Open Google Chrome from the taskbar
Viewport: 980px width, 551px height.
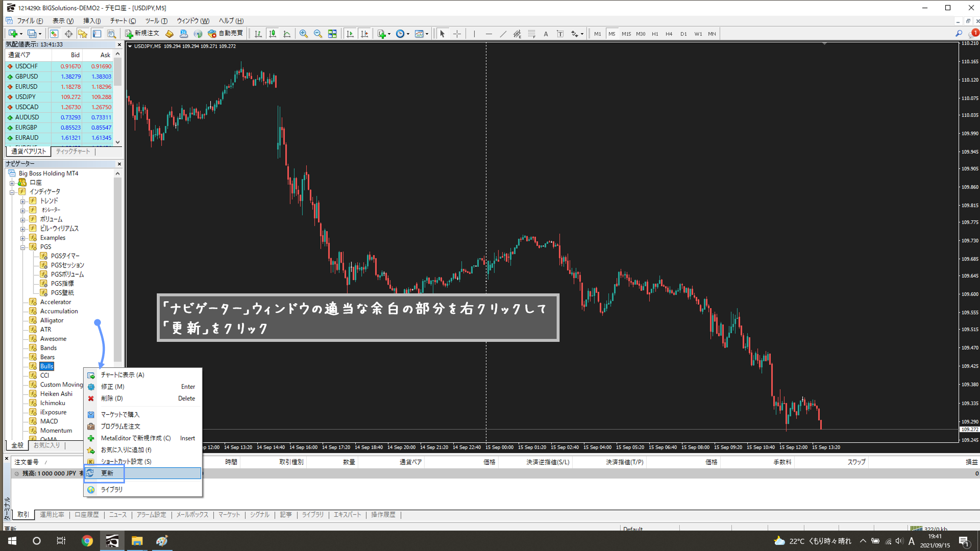click(87, 541)
